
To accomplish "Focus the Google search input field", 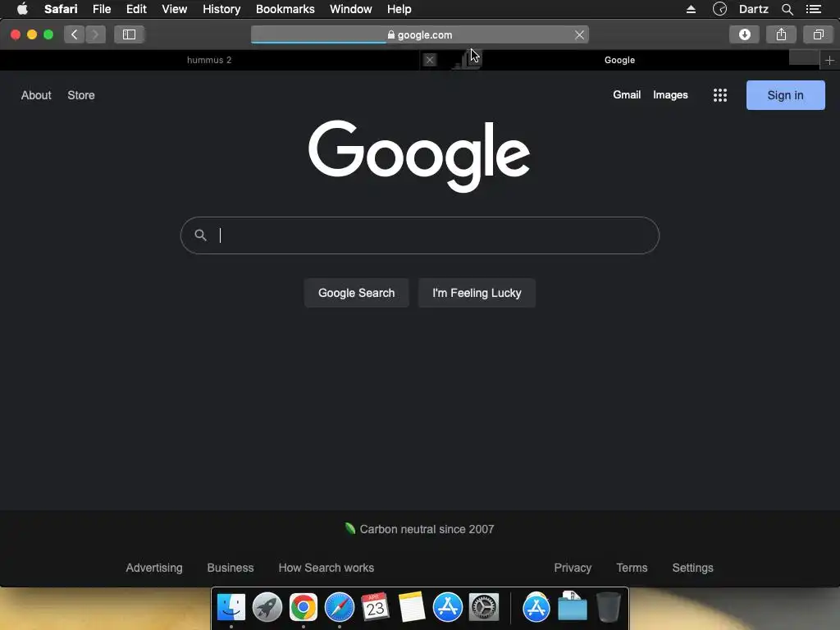I will click(420, 235).
